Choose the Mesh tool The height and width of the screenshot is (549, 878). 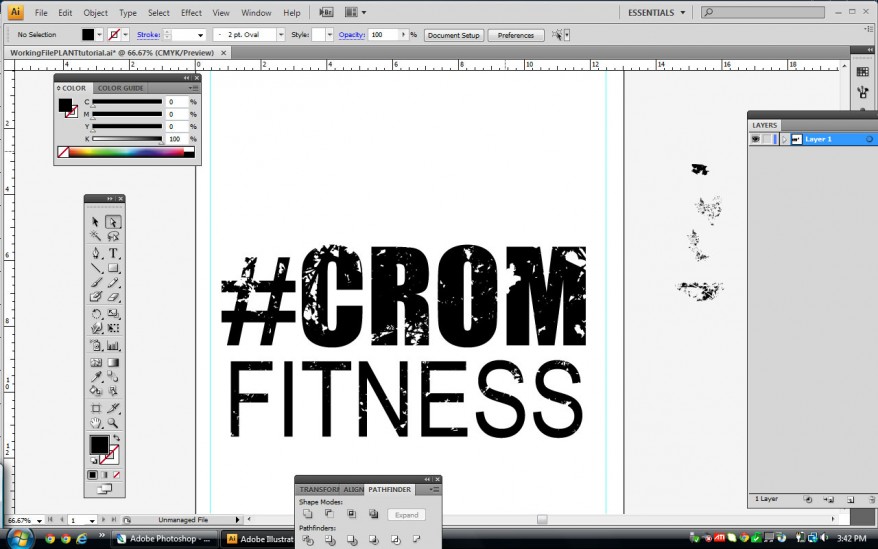(96, 362)
